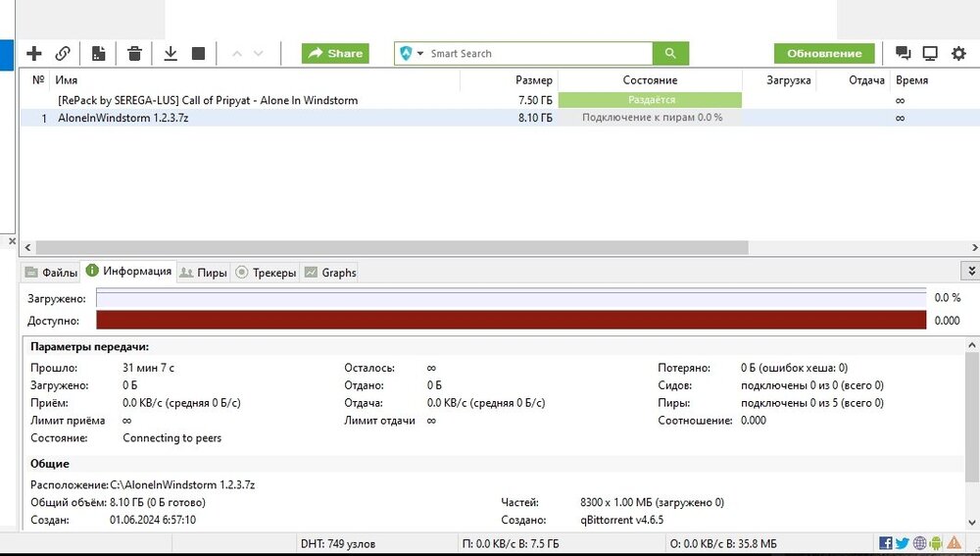Screen dimensions: 980x556
Task: Click the 31 мин 7 с elapsed value
Action: point(148,368)
